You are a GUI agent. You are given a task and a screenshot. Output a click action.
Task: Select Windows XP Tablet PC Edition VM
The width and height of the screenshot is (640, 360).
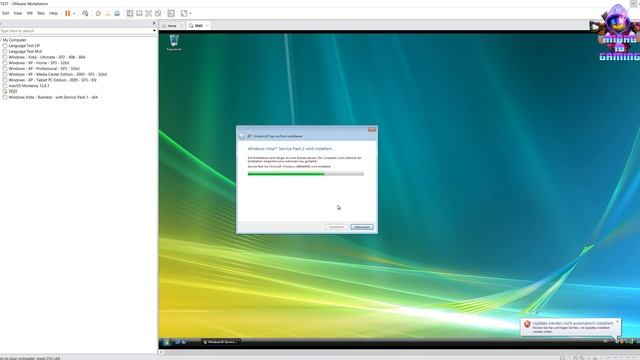52,80
